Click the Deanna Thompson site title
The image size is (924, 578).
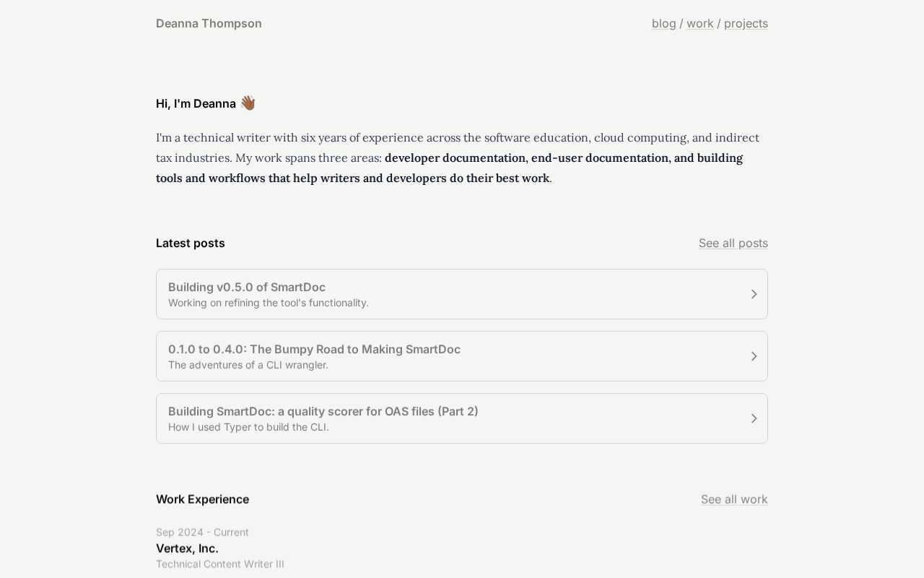(209, 23)
